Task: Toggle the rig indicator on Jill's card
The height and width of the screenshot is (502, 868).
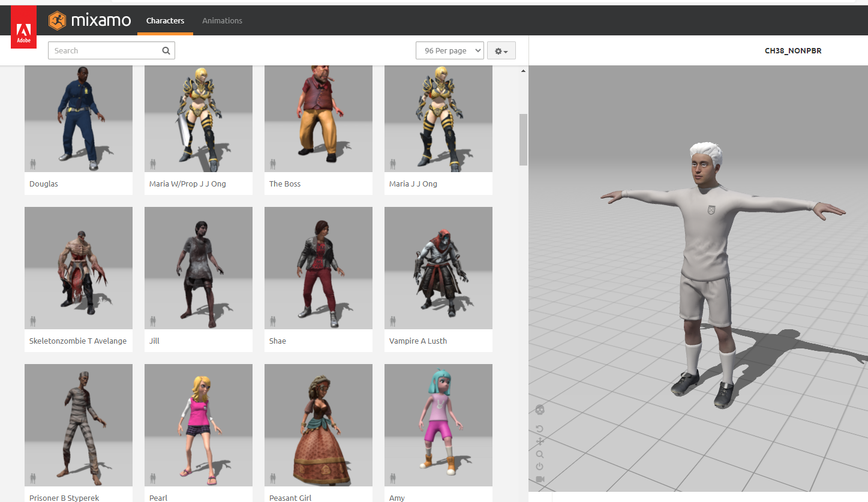Action: coord(152,321)
